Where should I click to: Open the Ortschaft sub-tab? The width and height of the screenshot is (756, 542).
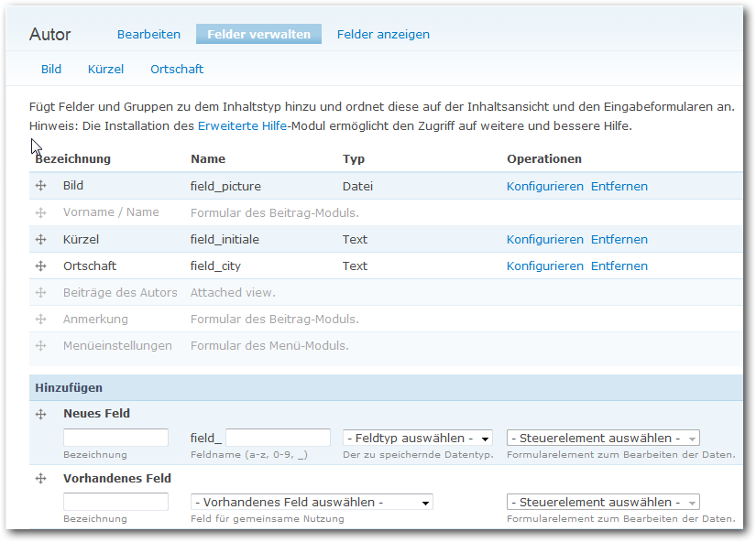pos(177,70)
